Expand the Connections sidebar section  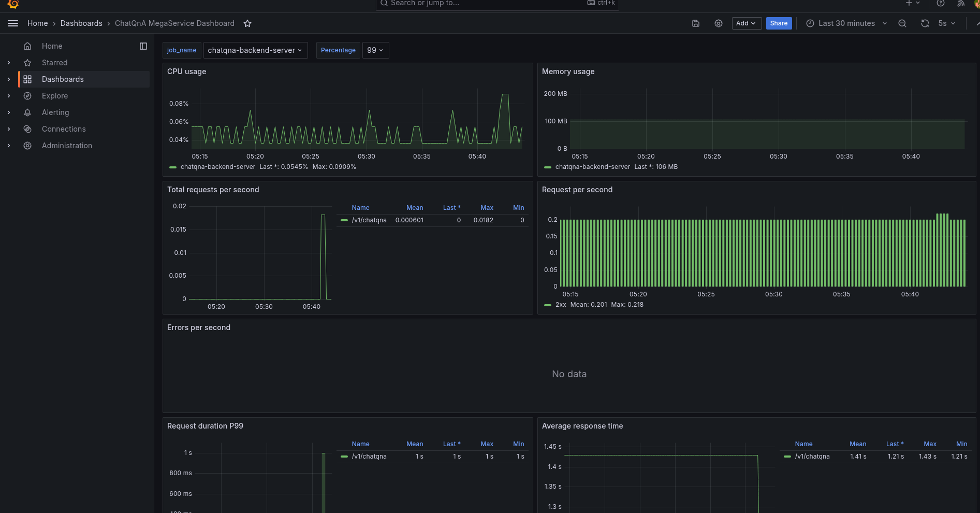[9, 129]
